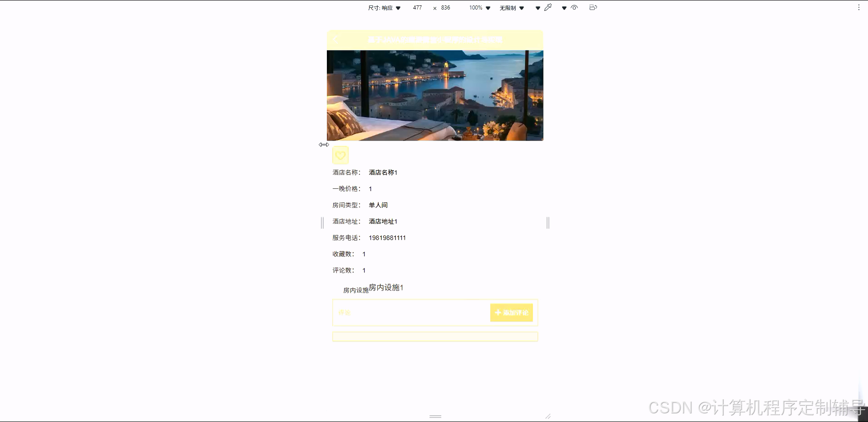
Task: Expand the 无限制 network throttling dropdown
Action: [521, 8]
